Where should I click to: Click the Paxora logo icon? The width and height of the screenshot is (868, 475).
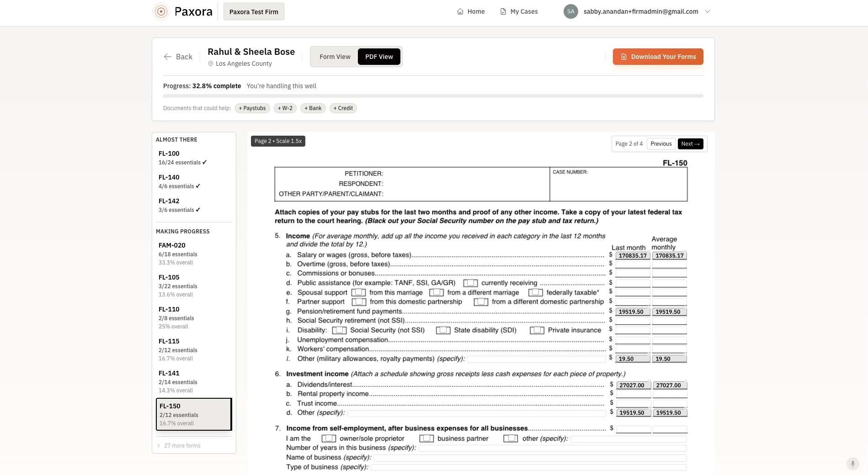click(161, 11)
